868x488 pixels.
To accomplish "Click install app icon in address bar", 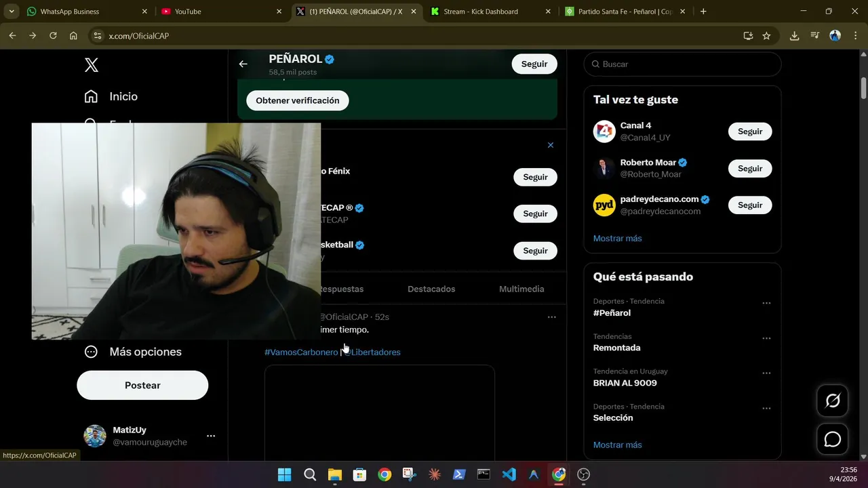I will coord(748,36).
